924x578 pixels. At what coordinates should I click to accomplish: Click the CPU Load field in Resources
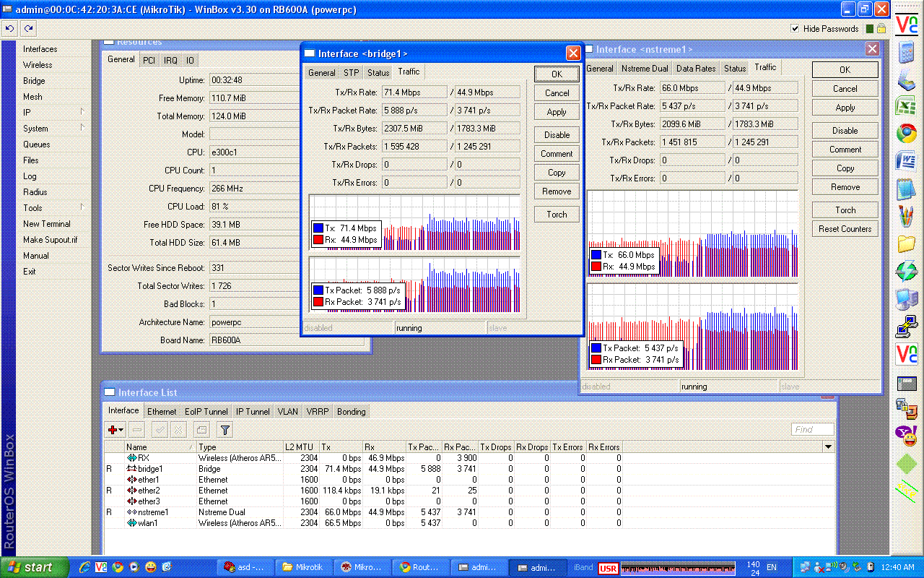click(253, 207)
